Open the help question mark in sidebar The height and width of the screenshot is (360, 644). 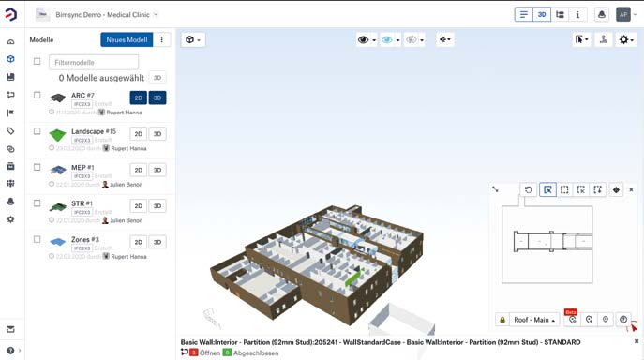click(x=10, y=351)
